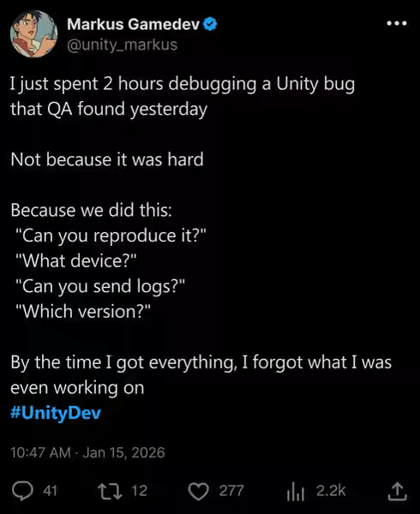Click the Jan 15, 2026 date
This screenshot has width=420, height=514.
pos(123,452)
